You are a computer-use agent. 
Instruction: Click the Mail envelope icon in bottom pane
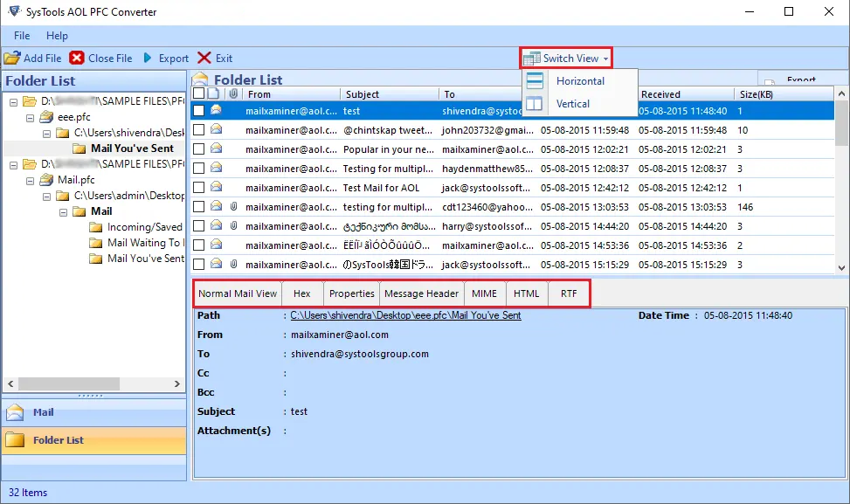[x=15, y=412]
